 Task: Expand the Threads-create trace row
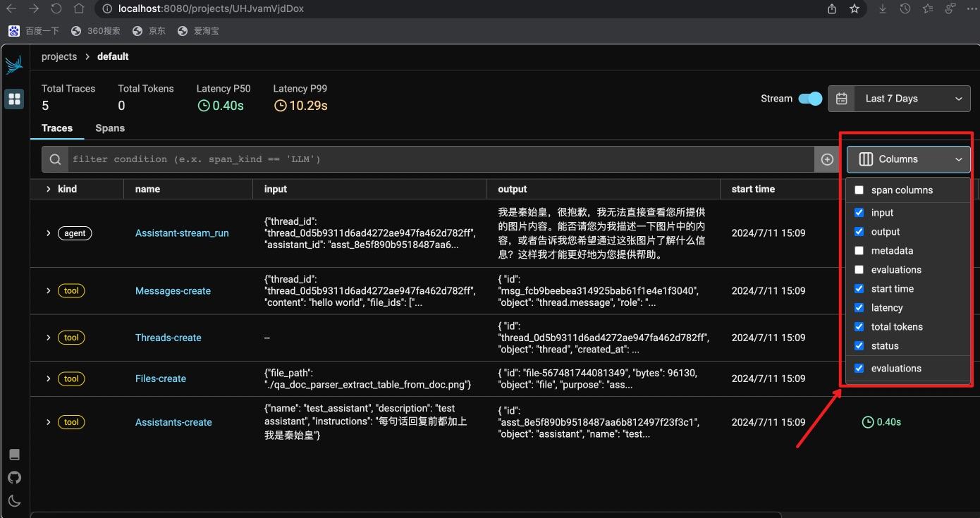(48, 338)
